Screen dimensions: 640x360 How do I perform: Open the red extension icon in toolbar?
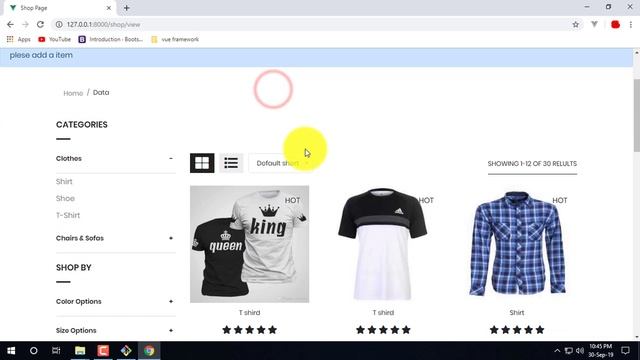point(616,24)
